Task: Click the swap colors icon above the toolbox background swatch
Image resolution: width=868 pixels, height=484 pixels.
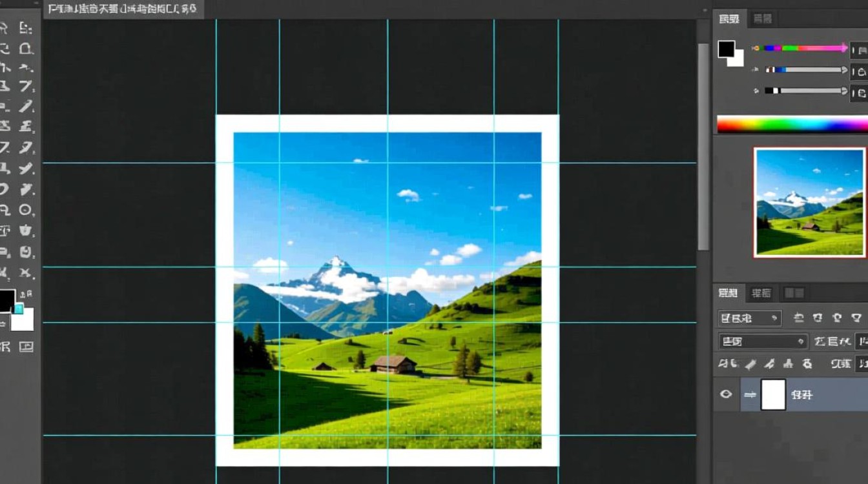Action: coord(26,295)
